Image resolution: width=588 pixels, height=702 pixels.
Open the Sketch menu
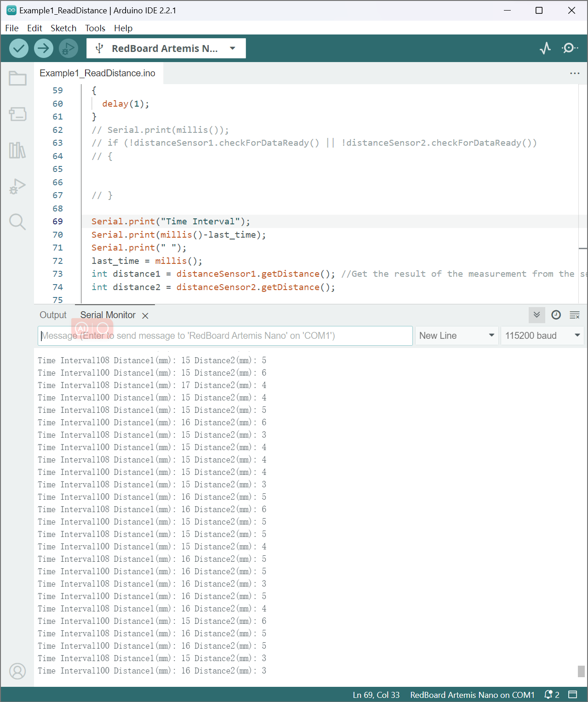[63, 28]
